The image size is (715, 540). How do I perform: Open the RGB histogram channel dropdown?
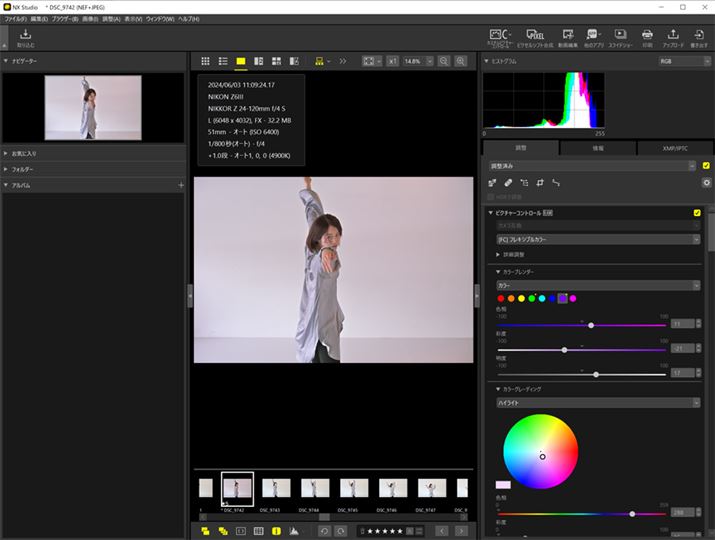coord(683,61)
